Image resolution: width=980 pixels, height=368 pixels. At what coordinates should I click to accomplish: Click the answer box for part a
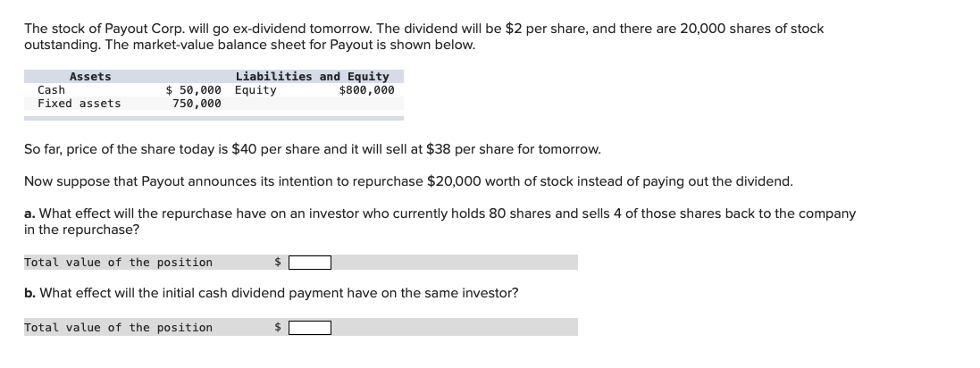[x=310, y=263]
